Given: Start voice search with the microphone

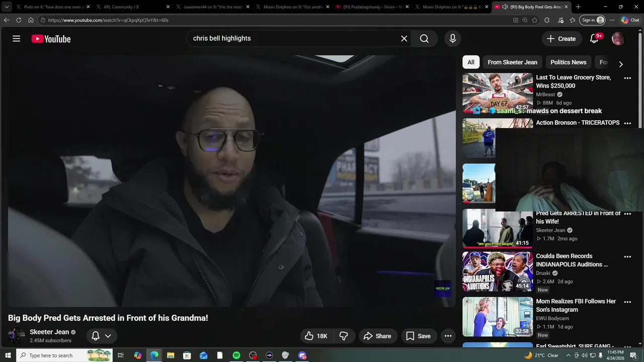Looking at the screenshot, I should click(x=452, y=39).
